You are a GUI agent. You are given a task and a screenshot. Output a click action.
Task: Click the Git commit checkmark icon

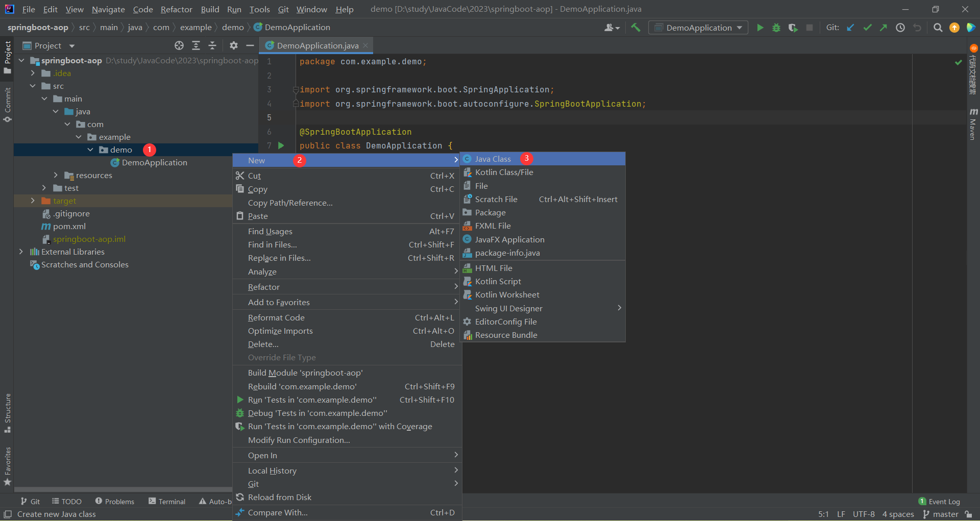tap(867, 28)
